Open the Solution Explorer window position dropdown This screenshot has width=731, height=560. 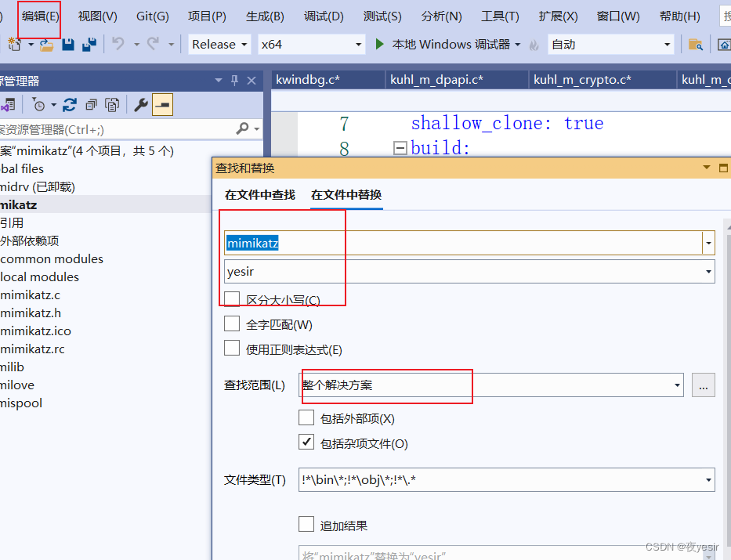[x=219, y=81]
